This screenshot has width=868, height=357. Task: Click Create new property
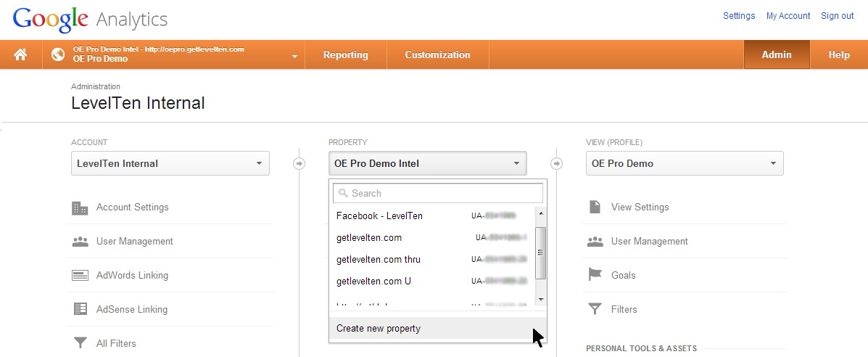pos(438,328)
